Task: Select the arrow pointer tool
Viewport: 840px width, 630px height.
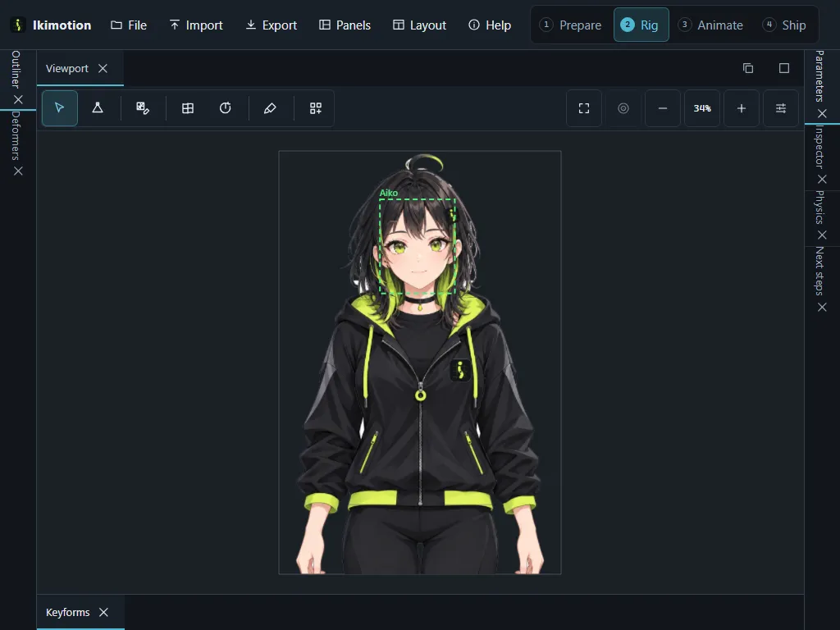Action: coord(59,108)
